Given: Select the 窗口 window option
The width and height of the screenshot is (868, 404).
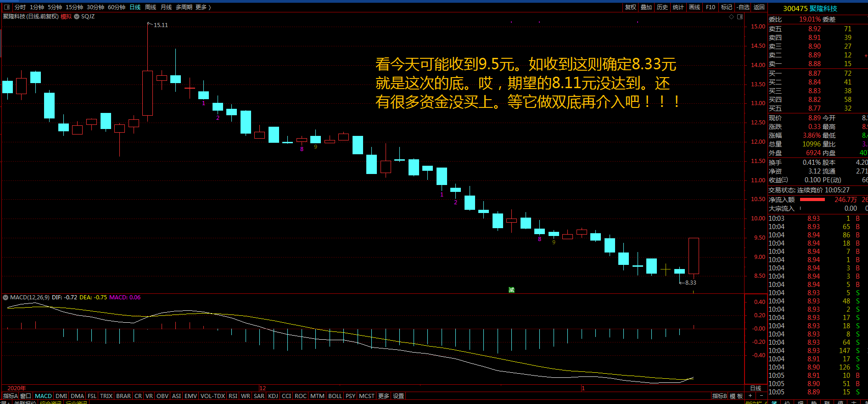Looking at the screenshot, I should (26, 396).
